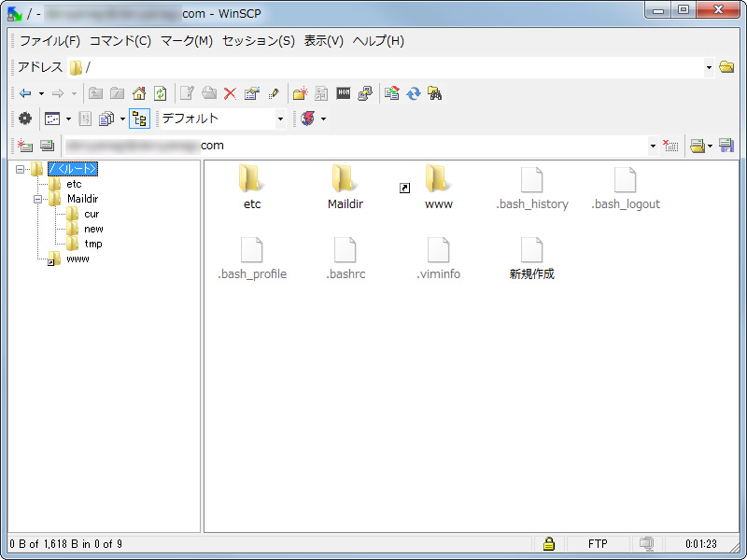The width and height of the screenshot is (747, 560).
Task: Open view style dropdown arrow
Action: (68, 119)
